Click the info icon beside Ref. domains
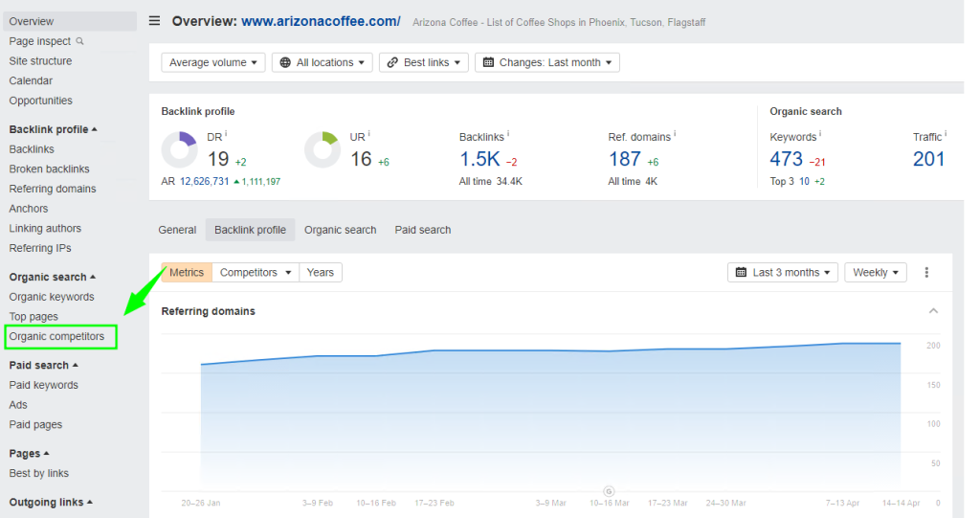This screenshot has width=980, height=518. tap(674, 135)
